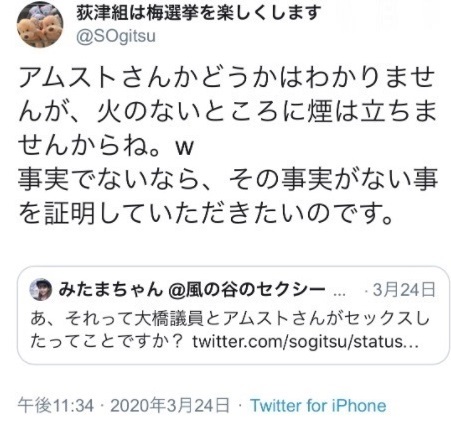The height and width of the screenshot is (421, 451).
Task: Click the @風の谷のセクシー portion of quoted name
Action: coord(246,289)
